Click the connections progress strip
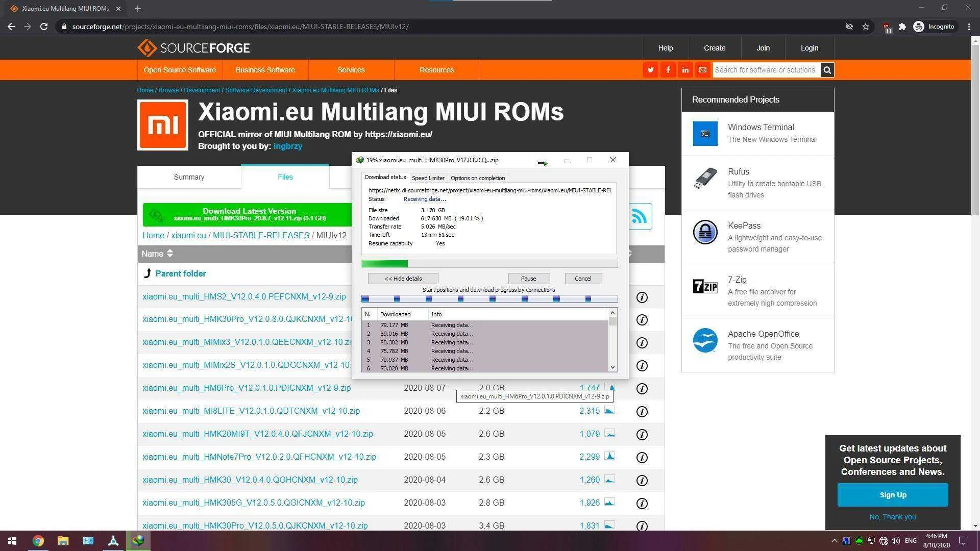 [x=489, y=298]
